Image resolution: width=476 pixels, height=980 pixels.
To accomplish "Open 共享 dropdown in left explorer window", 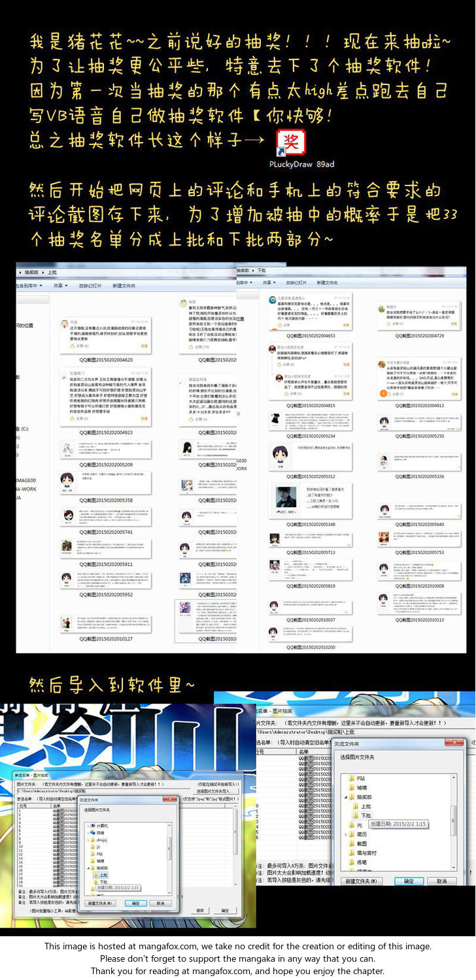I will (x=60, y=286).
